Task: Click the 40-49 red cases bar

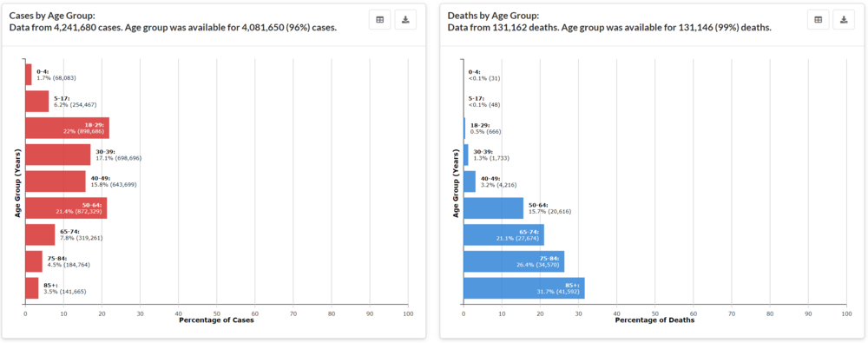Action: pos(56,181)
